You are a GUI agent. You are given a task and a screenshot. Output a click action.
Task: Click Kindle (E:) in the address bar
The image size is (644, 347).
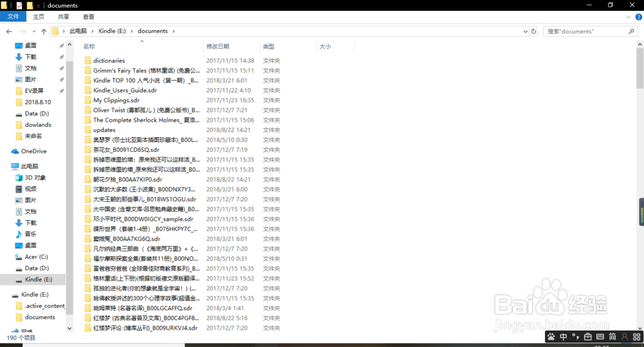click(x=111, y=31)
